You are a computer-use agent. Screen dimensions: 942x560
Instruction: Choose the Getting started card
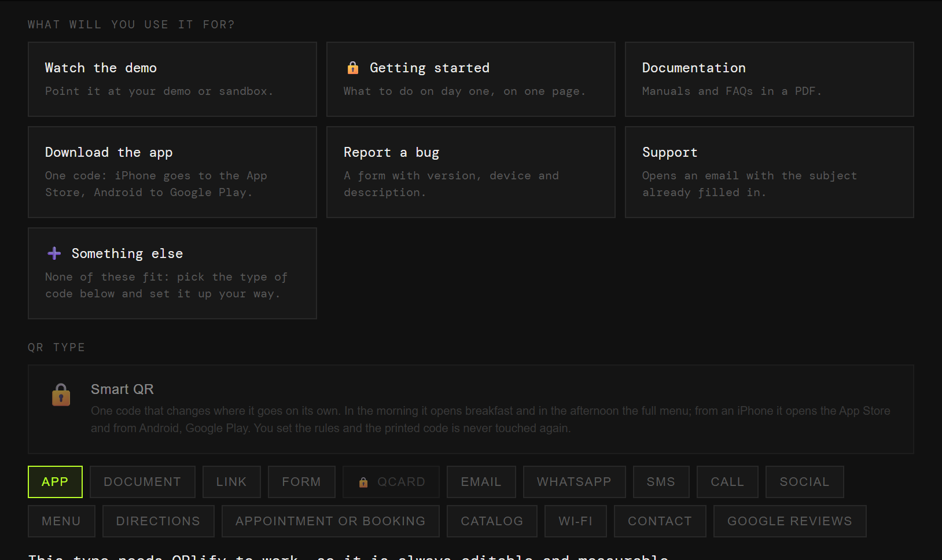[471, 79]
